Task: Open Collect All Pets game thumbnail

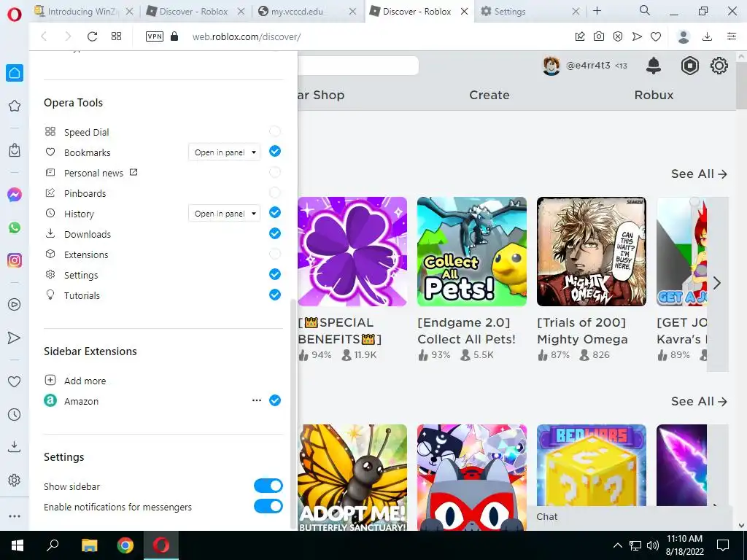Action: click(x=472, y=252)
